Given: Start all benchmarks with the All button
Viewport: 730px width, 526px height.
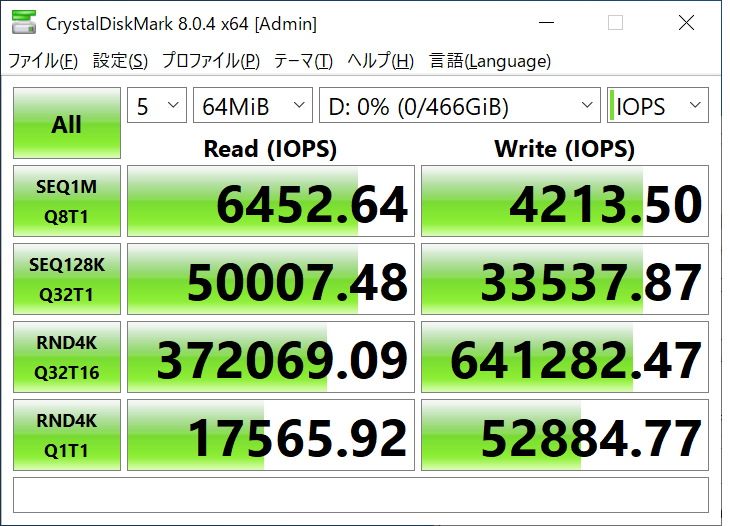Looking at the screenshot, I should coord(67,123).
